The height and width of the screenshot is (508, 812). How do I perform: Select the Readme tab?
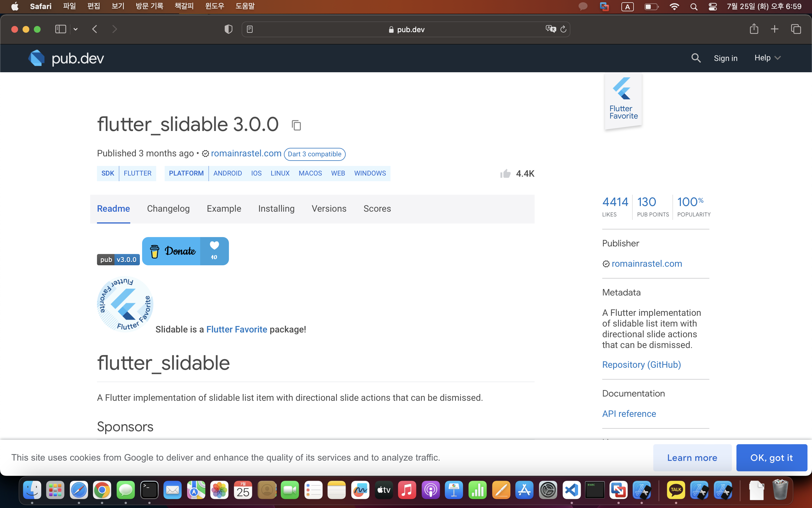(x=113, y=208)
